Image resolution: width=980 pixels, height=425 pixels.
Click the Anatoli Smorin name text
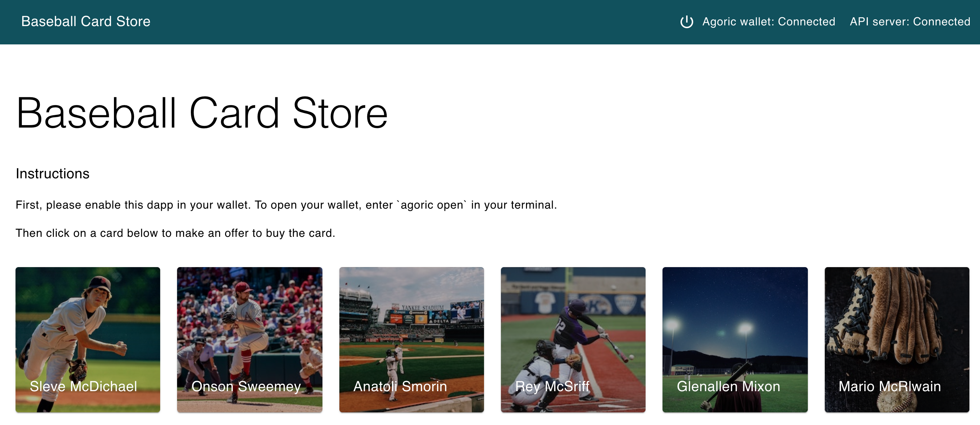pyautogui.click(x=400, y=387)
